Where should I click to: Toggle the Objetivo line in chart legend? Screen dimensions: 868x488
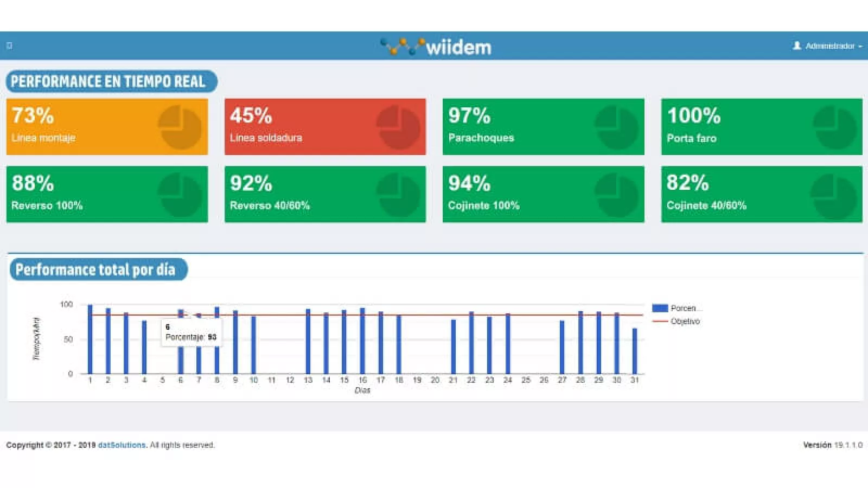(677, 322)
